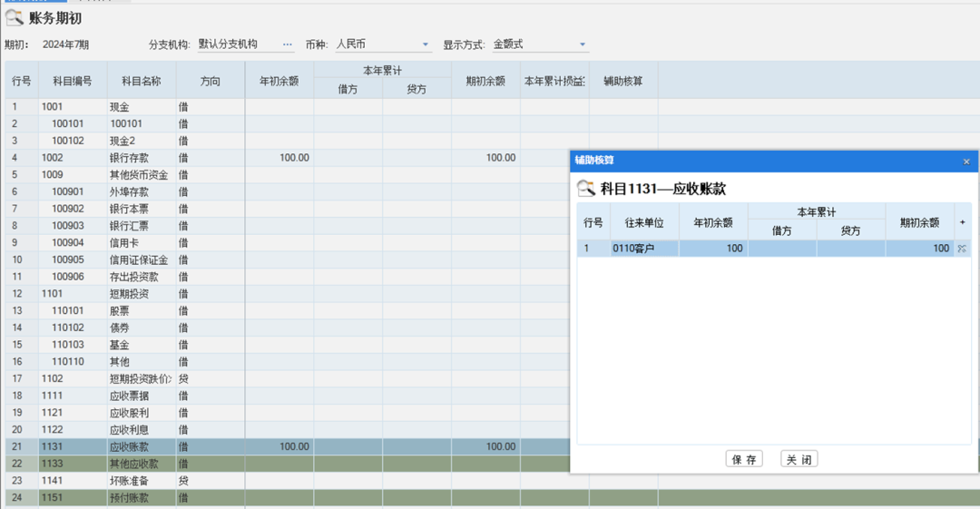Click the 默认分支机构 branch field

(x=236, y=44)
